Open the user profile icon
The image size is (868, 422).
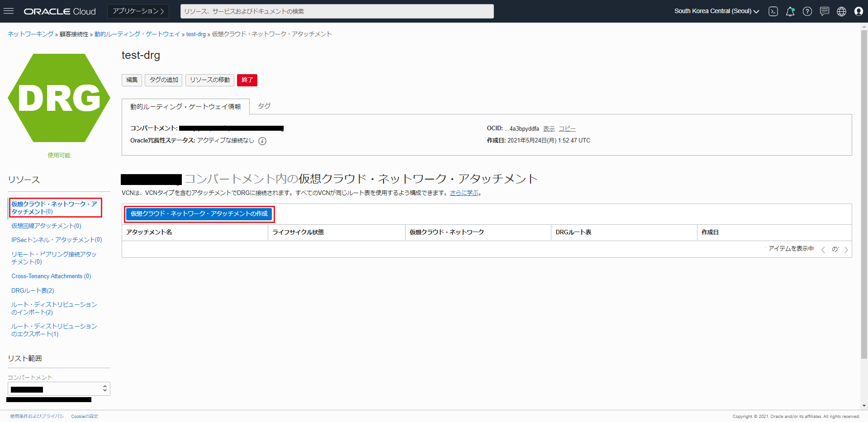coord(859,11)
